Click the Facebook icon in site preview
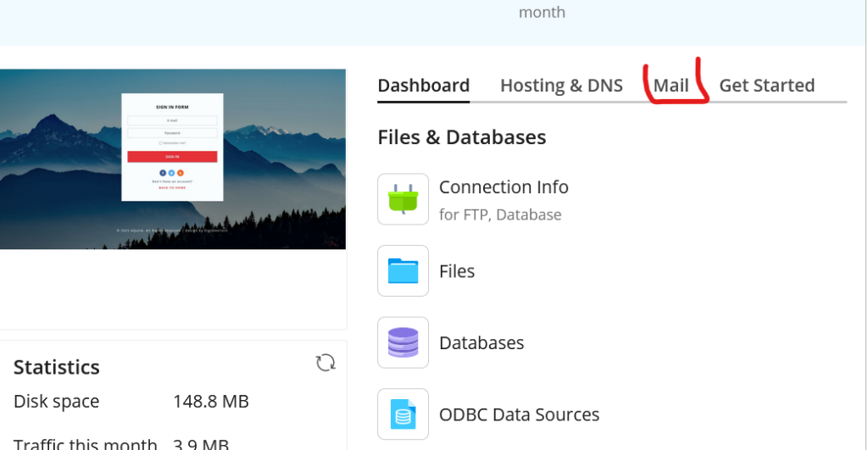This screenshot has width=868, height=450. pos(163,172)
